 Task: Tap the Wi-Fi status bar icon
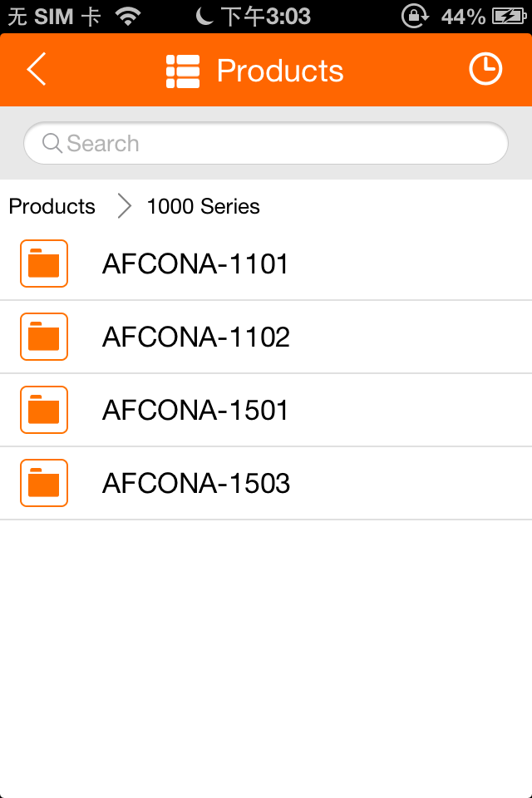point(128,17)
